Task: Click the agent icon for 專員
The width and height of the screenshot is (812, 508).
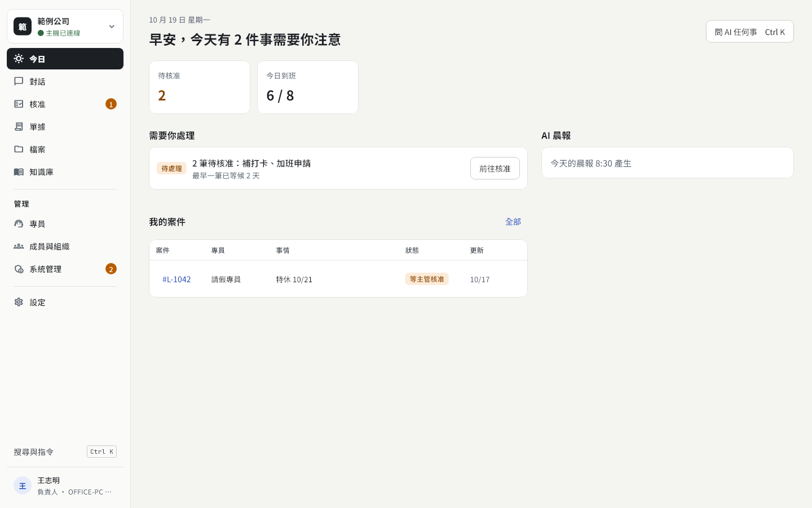Action: tap(19, 224)
